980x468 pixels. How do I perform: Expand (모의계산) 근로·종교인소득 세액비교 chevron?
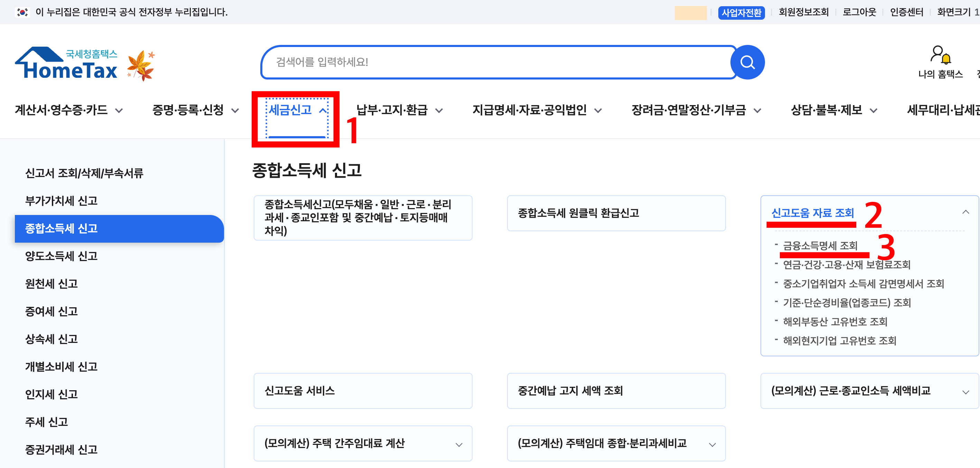pos(965,392)
